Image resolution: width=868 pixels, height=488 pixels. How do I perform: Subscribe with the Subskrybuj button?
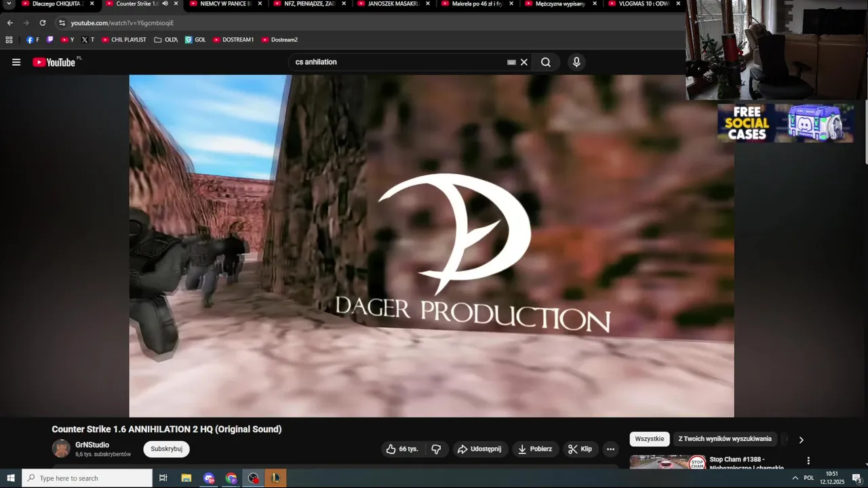166,449
